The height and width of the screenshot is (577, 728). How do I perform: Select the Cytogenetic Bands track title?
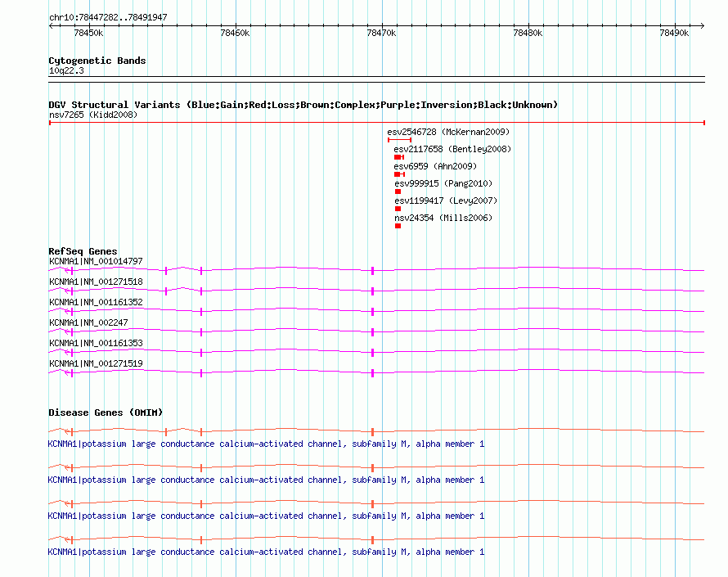[x=97, y=61]
